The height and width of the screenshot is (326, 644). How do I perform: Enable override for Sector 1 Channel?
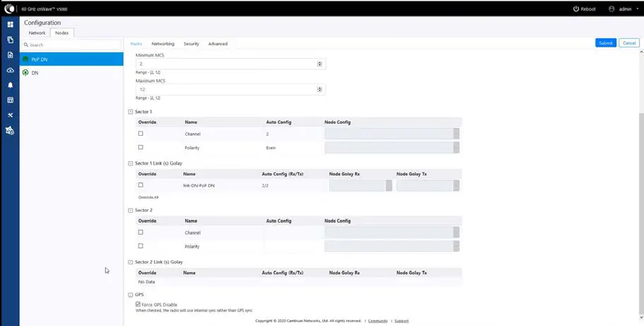[141, 134]
